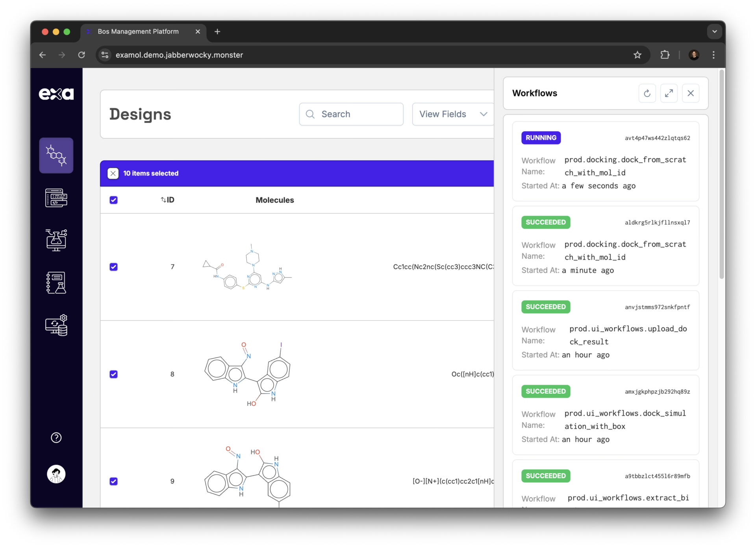Open the molecule Designs sidebar icon

tap(56, 156)
